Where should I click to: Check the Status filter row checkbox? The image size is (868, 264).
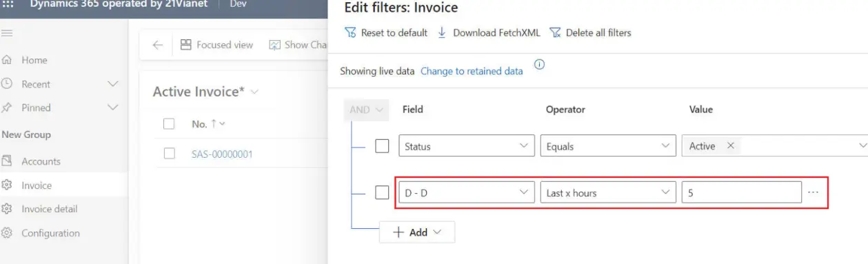[x=382, y=146]
